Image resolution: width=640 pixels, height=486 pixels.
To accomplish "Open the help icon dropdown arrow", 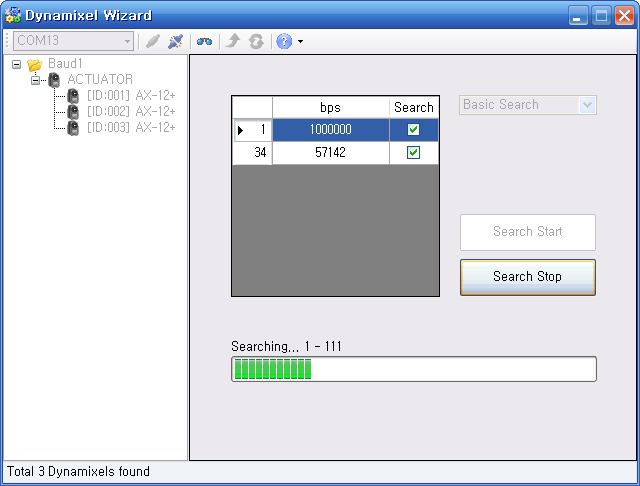I will [x=300, y=41].
